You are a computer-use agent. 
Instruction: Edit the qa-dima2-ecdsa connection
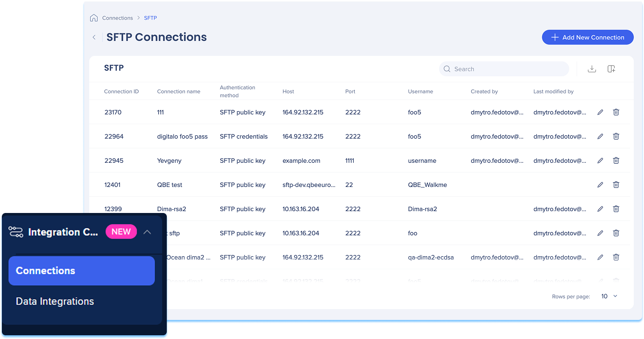point(600,257)
